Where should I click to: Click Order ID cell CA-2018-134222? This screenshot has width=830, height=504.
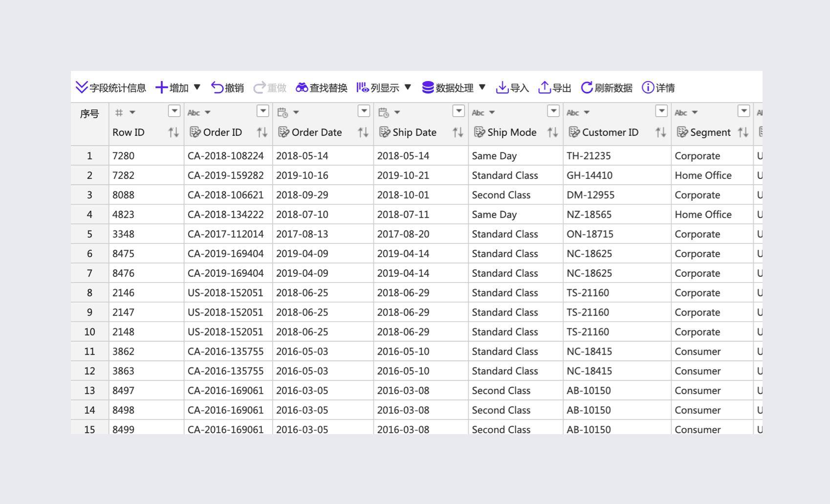228,214
